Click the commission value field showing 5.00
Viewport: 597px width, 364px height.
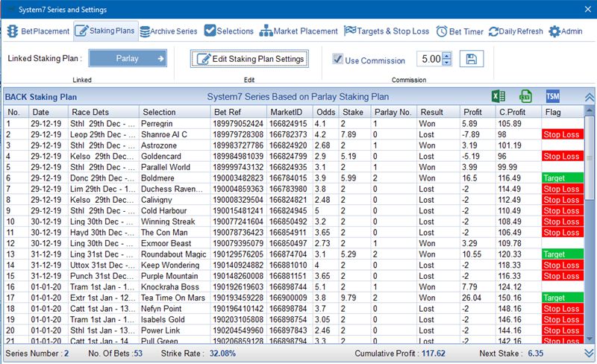431,59
